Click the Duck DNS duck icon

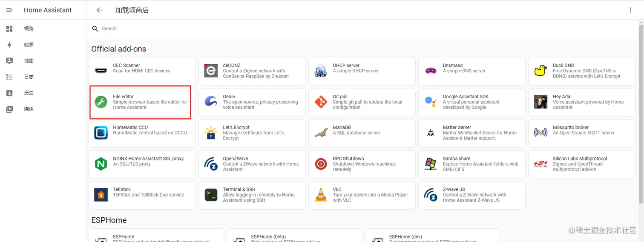(x=540, y=71)
